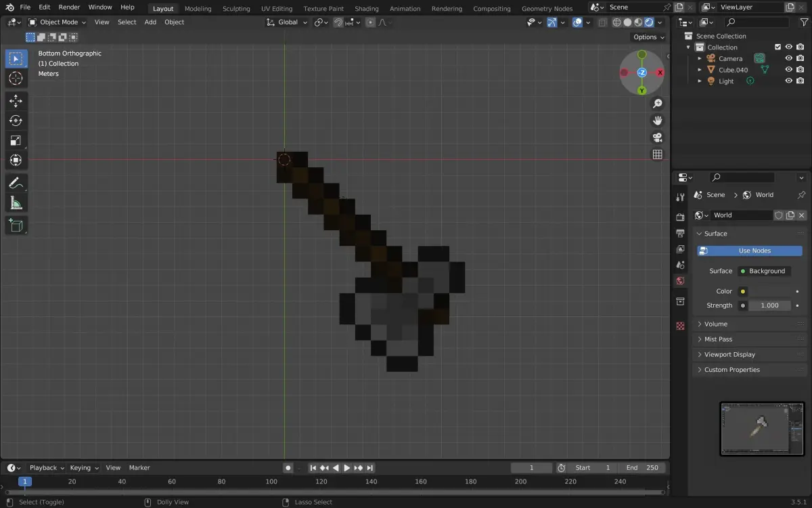Screen dimensions: 812x508
Task: Adjust the Strength 1.000 slider
Action: 769,305
